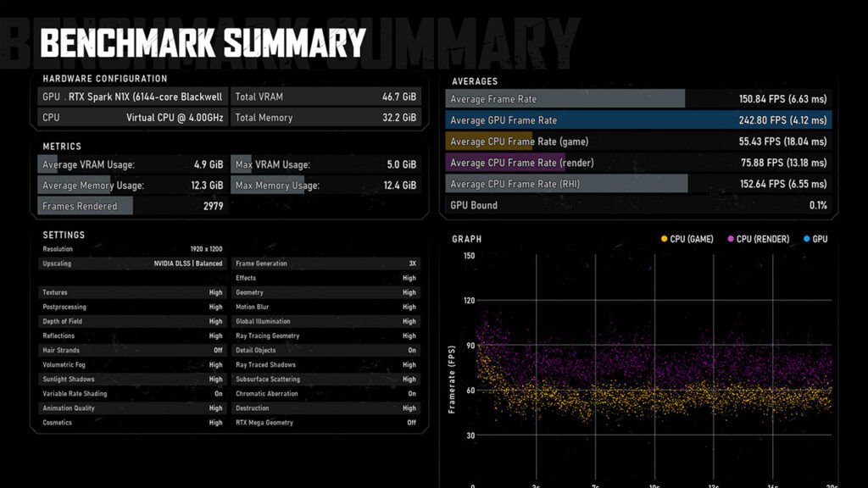Click the Average VRAM Usage bar

[x=133, y=164]
